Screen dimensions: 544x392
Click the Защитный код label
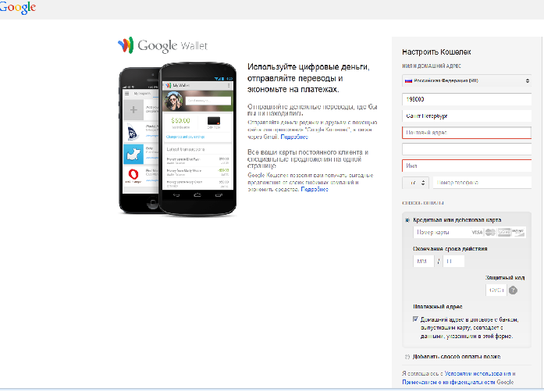pos(505,278)
